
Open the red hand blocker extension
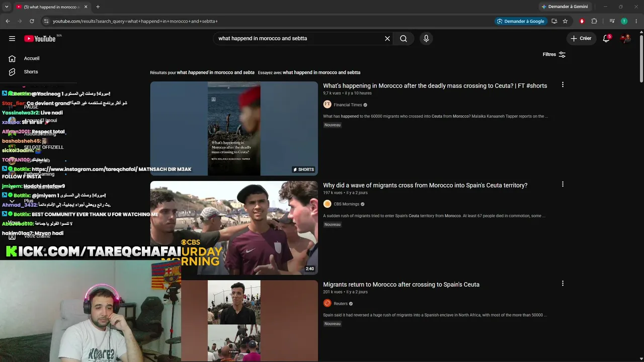582,21
